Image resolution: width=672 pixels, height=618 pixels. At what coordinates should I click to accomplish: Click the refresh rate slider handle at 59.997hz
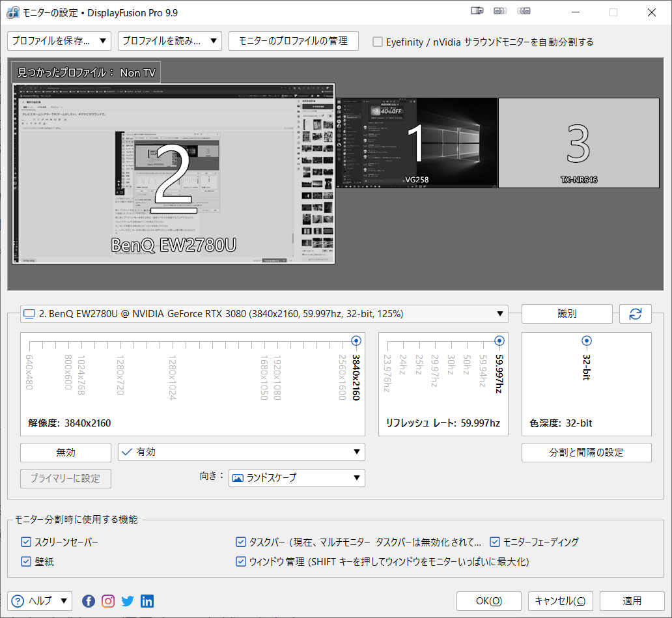[499, 341]
